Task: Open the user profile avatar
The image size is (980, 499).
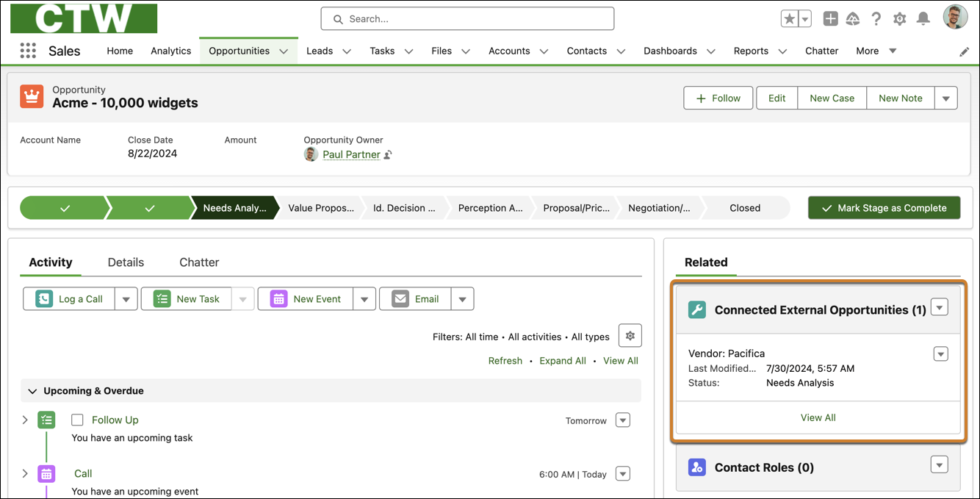Action: click(x=955, y=17)
